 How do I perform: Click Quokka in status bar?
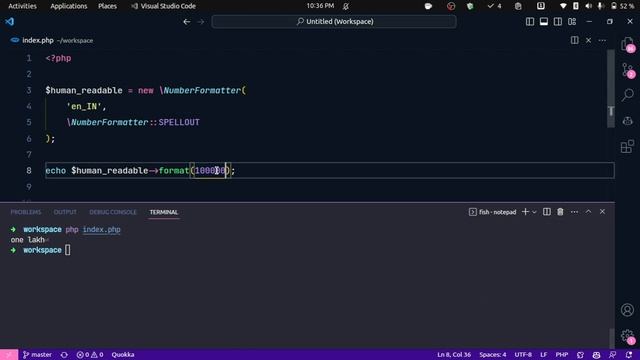pos(123,355)
